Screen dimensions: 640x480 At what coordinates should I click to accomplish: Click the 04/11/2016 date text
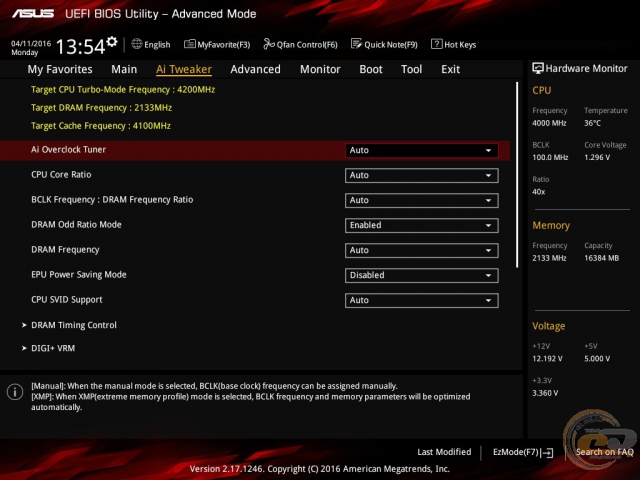pyautogui.click(x=31, y=44)
